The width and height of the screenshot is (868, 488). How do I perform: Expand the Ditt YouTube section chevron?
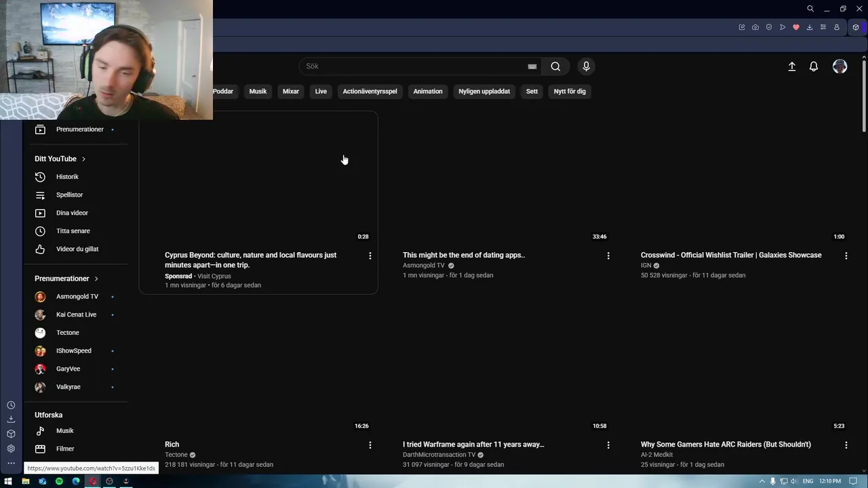[83, 159]
